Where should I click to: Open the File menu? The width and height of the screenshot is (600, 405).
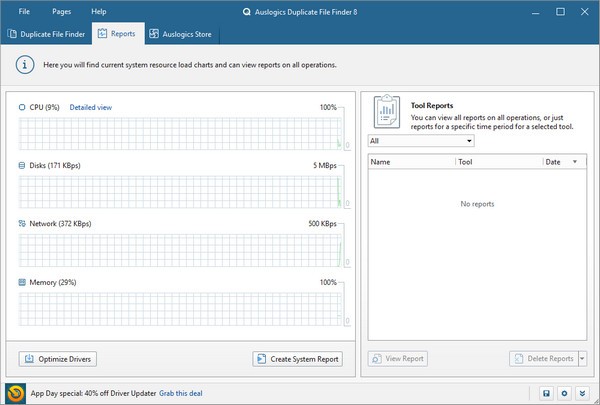(24, 10)
